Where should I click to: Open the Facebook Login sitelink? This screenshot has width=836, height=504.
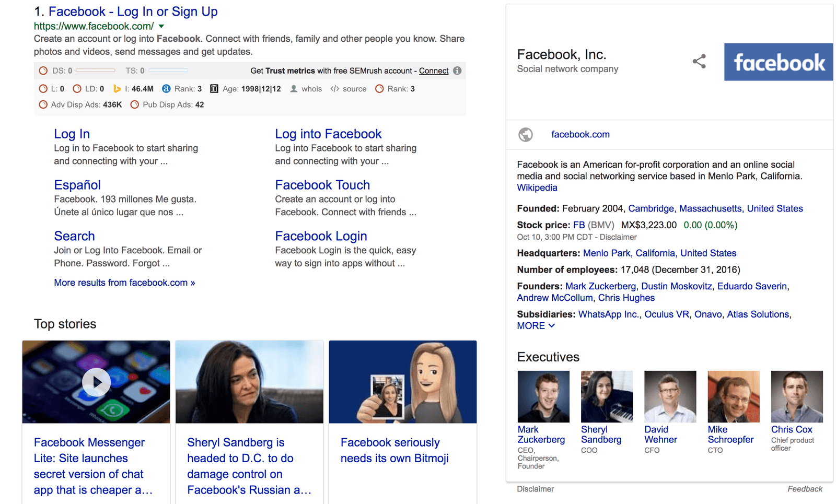click(x=321, y=236)
